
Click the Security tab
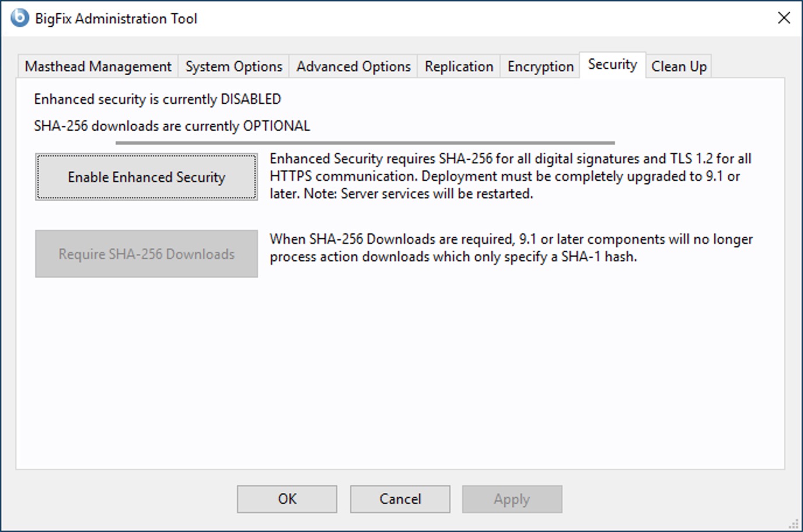(x=612, y=65)
